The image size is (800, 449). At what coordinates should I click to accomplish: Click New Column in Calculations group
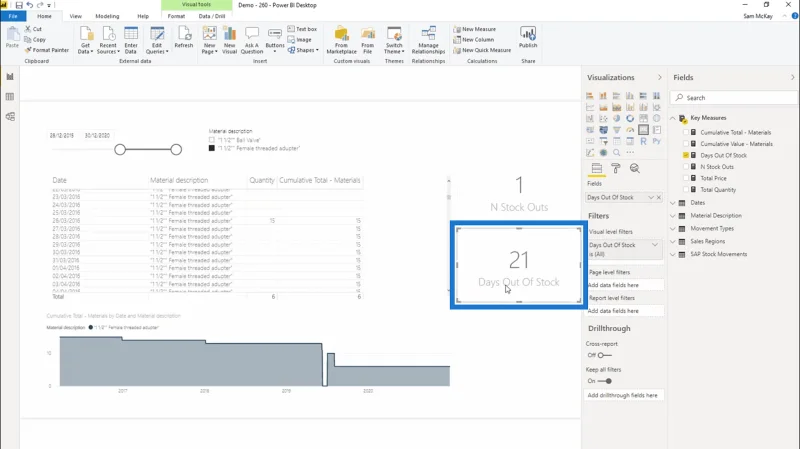(473, 39)
